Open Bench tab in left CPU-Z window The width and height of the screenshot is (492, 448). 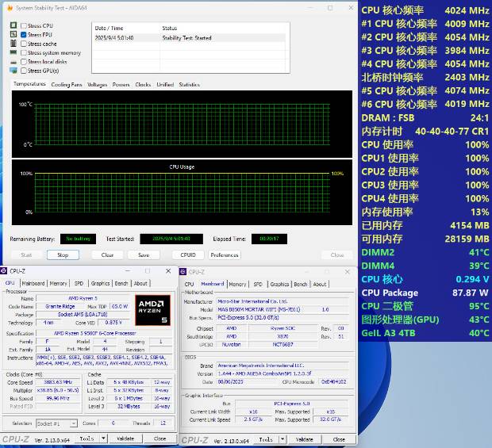point(121,283)
